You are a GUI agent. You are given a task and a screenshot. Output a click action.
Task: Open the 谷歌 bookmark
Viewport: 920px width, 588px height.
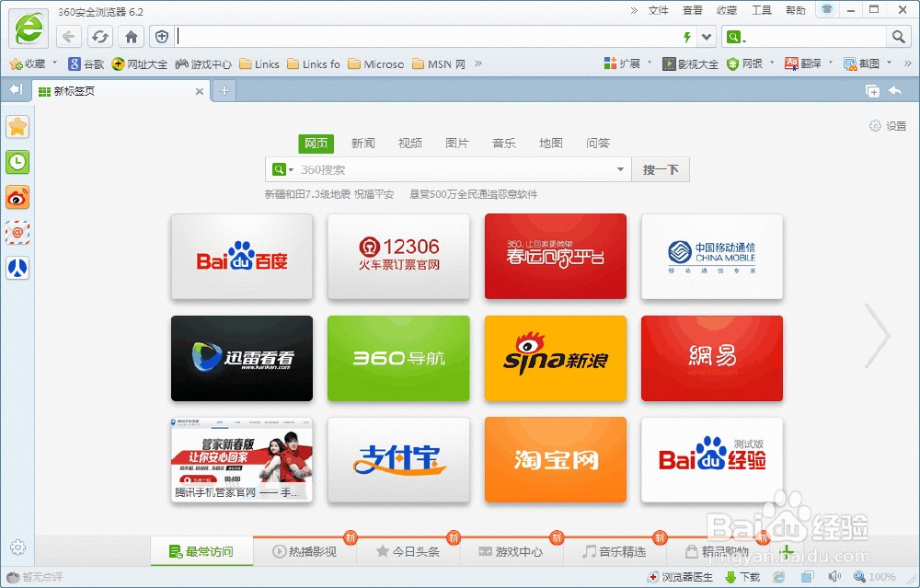pos(86,64)
